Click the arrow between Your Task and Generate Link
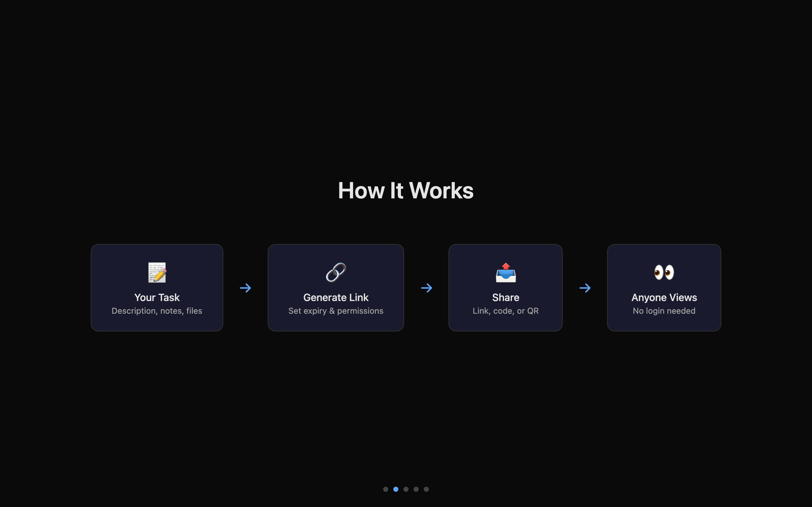 tap(246, 288)
